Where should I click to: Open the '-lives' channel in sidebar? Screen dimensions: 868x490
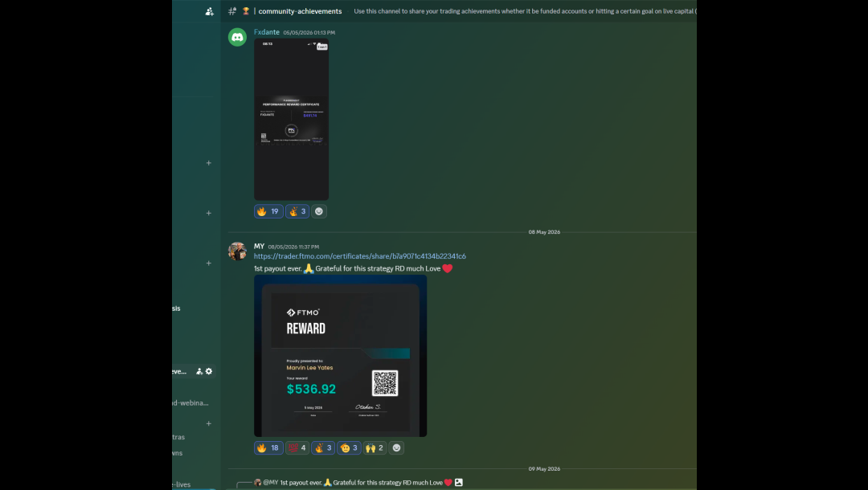[182, 484]
